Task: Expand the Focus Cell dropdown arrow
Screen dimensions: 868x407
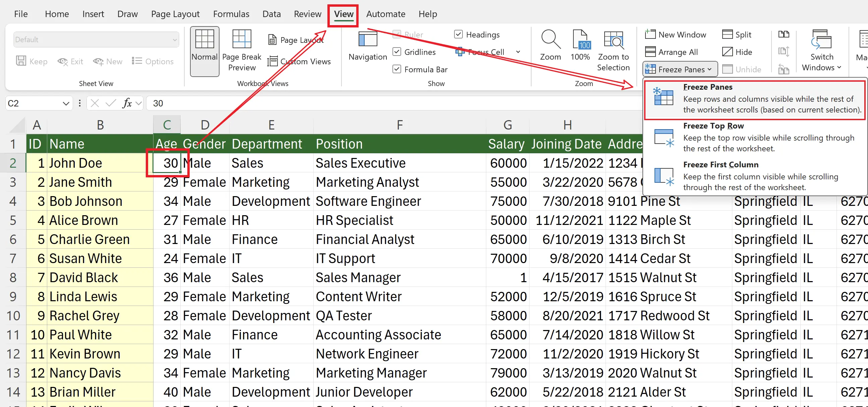Action: pyautogui.click(x=518, y=52)
